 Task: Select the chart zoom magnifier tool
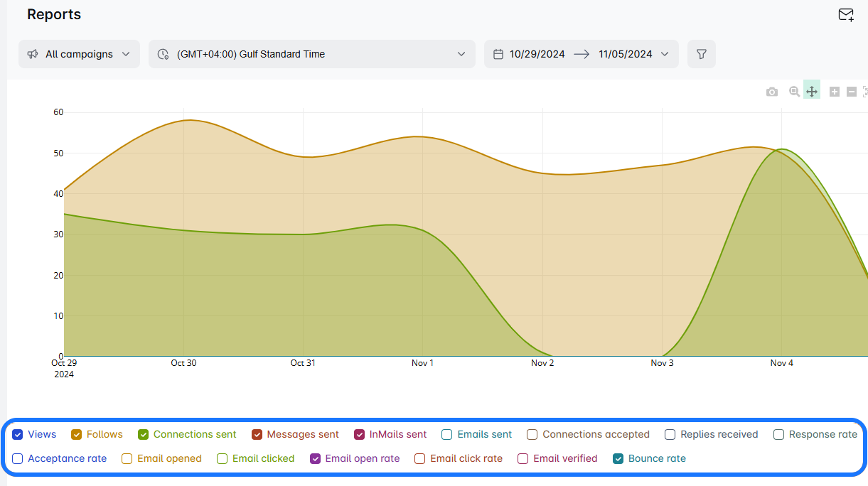(794, 92)
